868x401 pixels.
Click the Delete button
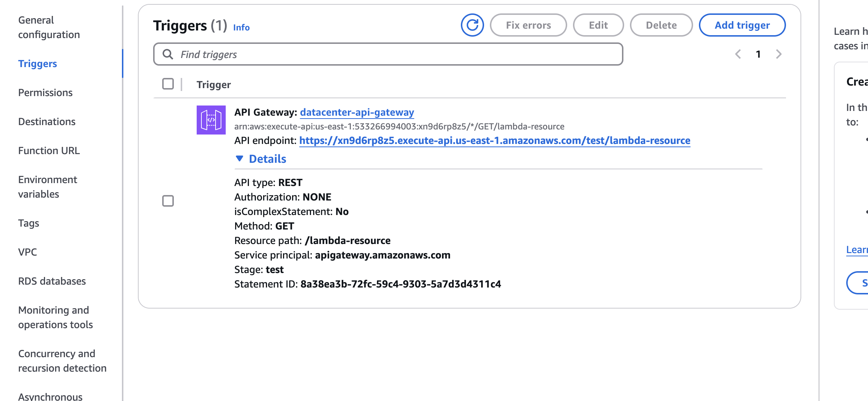[661, 25]
